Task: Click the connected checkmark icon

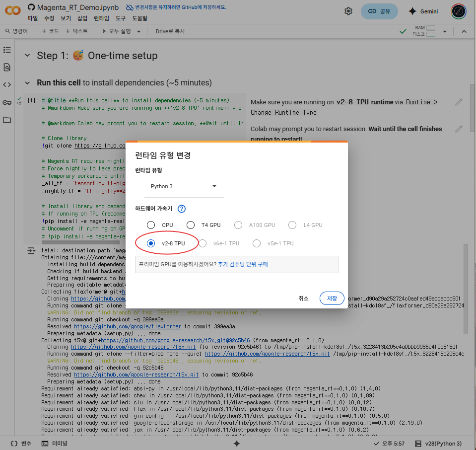Action: coord(403,31)
